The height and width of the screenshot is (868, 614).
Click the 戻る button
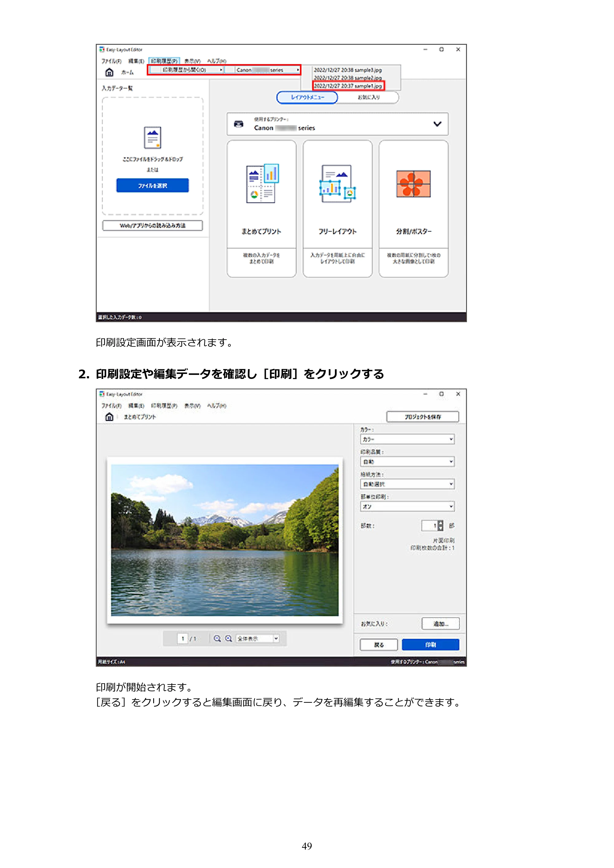click(x=379, y=645)
